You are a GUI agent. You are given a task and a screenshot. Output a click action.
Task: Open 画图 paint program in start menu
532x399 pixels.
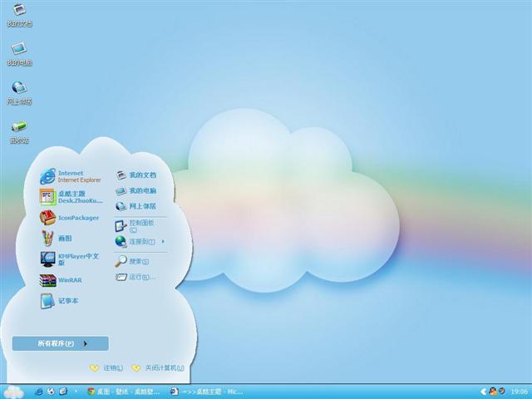coord(56,239)
